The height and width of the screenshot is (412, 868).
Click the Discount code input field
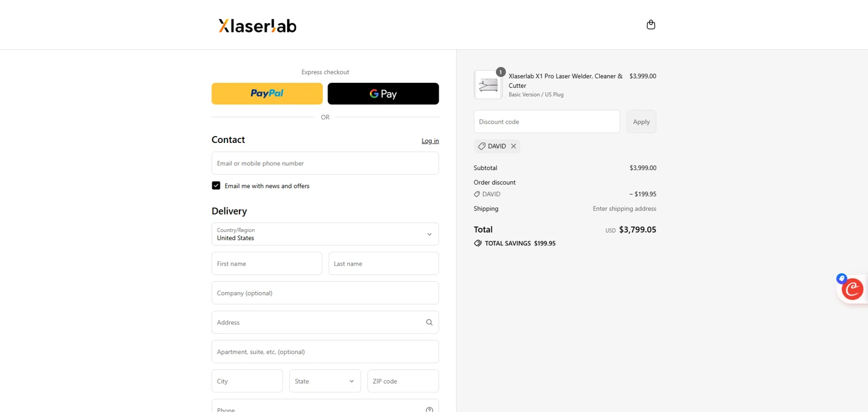click(x=547, y=122)
